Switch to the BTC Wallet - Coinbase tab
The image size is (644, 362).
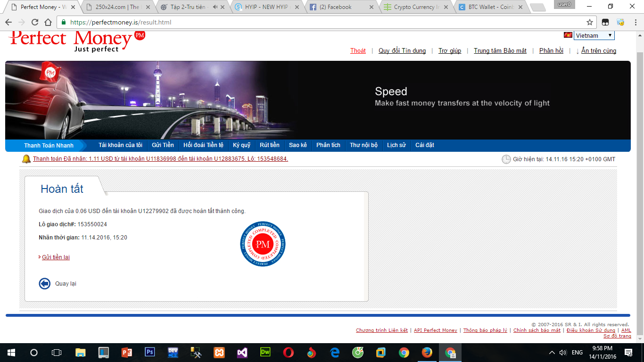click(490, 7)
